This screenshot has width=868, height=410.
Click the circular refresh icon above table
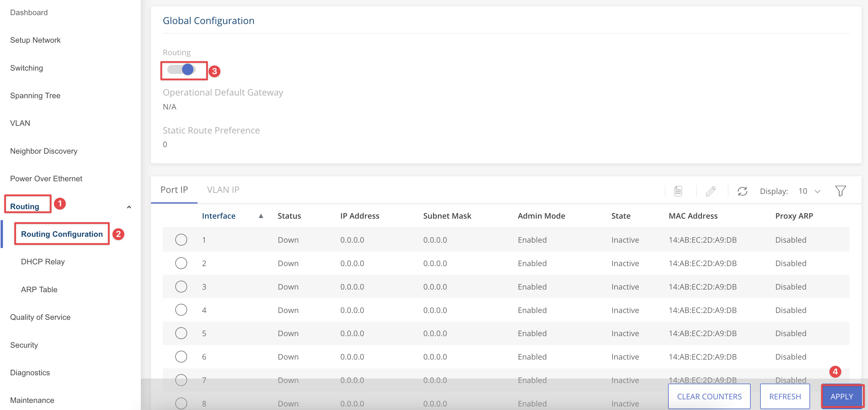tap(742, 191)
